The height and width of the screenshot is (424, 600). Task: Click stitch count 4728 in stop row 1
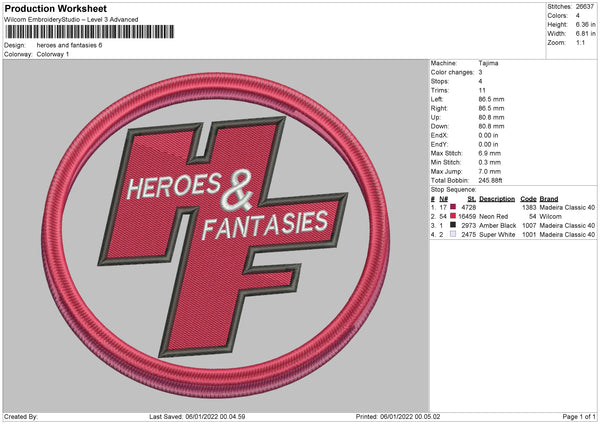tap(469, 207)
